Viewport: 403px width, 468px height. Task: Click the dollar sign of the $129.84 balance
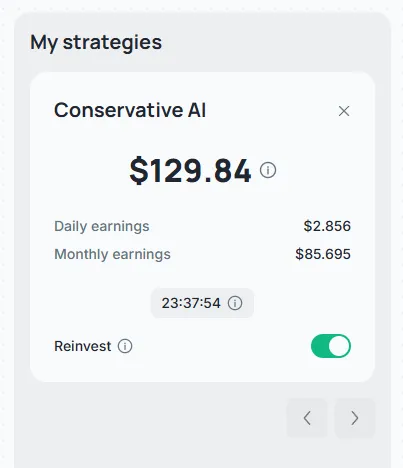pos(139,171)
